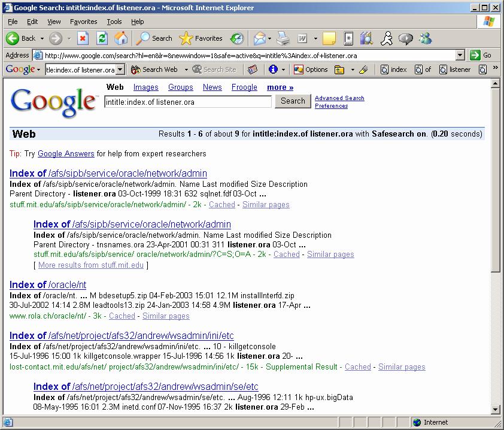Image resolution: width=504 pixels, height=430 pixels.
Task: Expand Google toolbar search box dropdown
Action: tap(120, 69)
